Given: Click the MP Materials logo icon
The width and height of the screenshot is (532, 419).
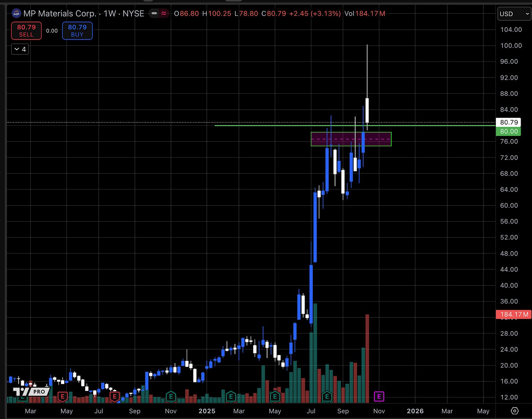Looking at the screenshot, I should click(16, 14).
